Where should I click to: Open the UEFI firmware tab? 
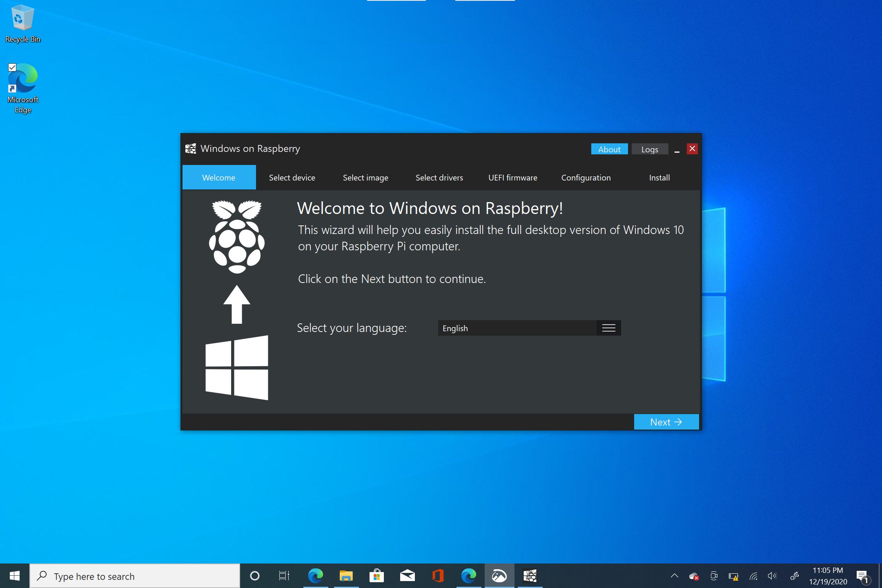(x=512, y=177)
